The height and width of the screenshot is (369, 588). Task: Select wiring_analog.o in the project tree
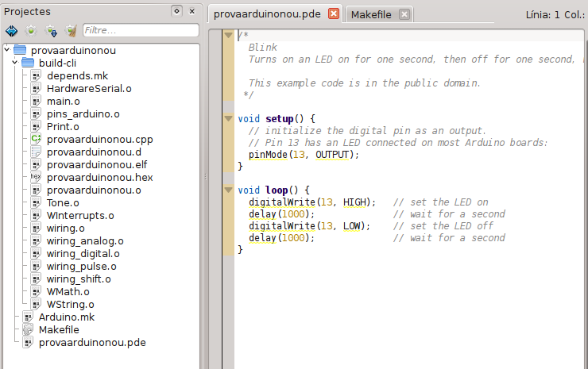(x=85, y=241)
